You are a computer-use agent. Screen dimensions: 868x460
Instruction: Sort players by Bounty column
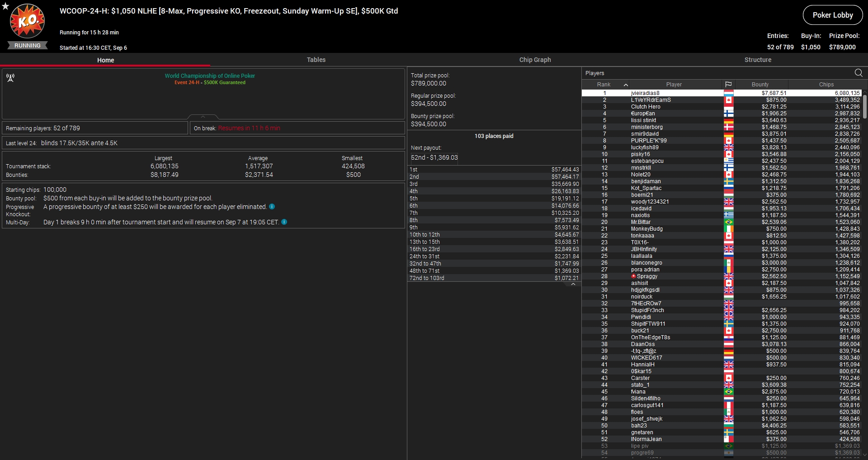coord(760,85)
